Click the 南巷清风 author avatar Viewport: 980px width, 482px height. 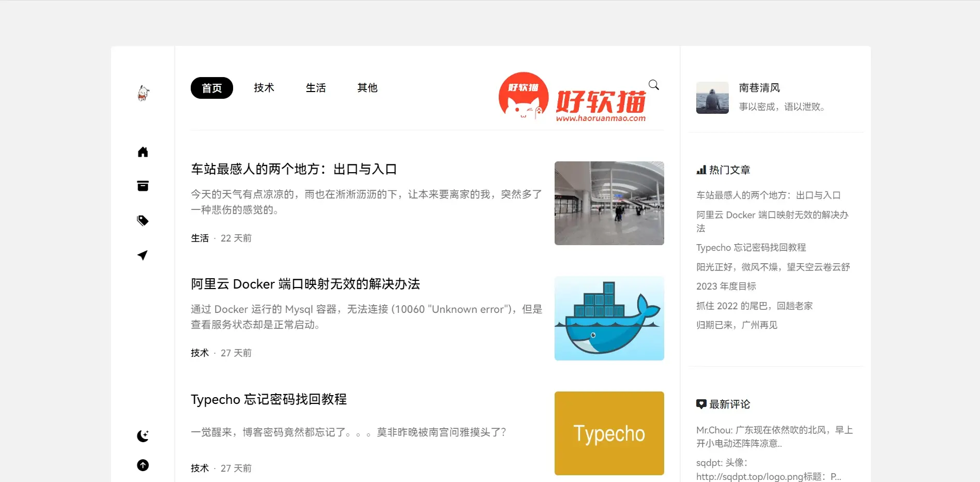pos(712,98)
